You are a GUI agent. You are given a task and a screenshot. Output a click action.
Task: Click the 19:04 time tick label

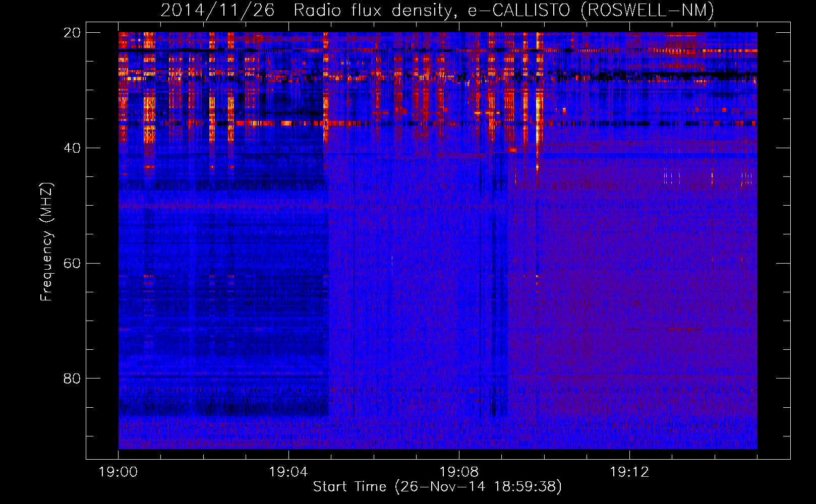288,472
